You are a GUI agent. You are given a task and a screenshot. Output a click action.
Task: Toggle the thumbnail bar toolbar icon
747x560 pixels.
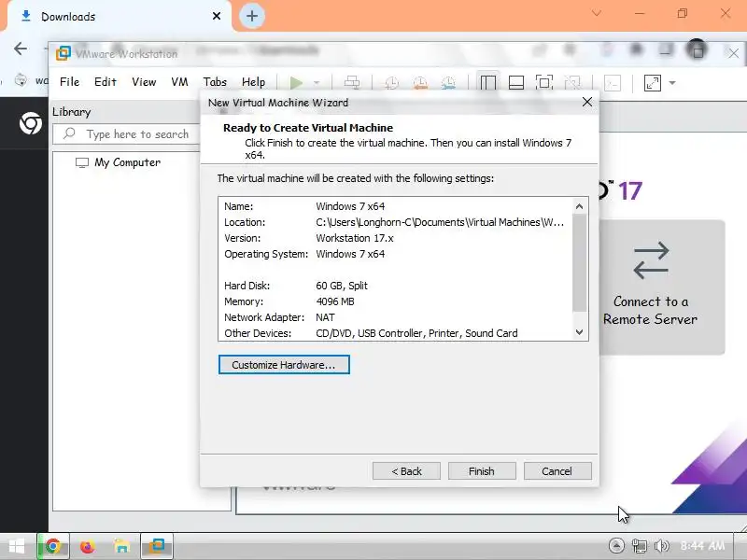pyautogui.click(x=516, y=83)
